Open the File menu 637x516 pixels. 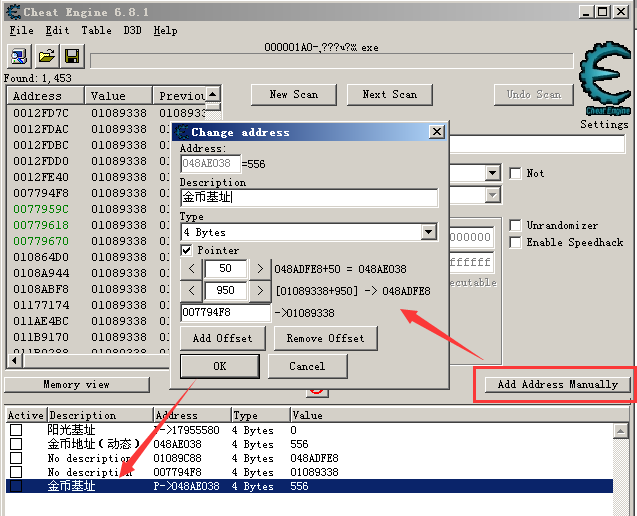[x=22, y=30]
